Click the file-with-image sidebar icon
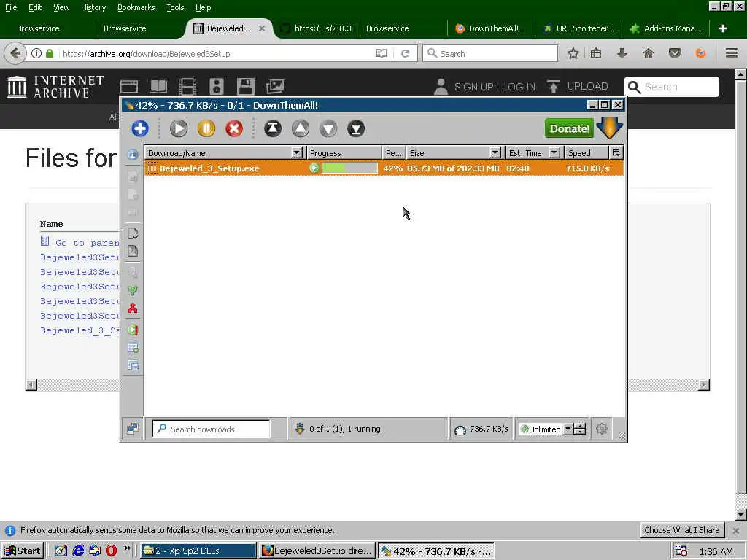747x560 pixels. (133, 251)
